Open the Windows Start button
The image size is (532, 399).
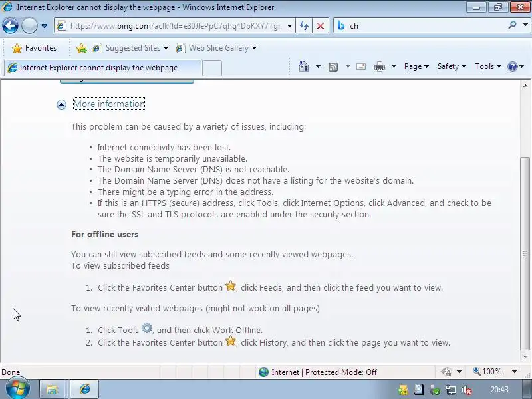(17, 389)
